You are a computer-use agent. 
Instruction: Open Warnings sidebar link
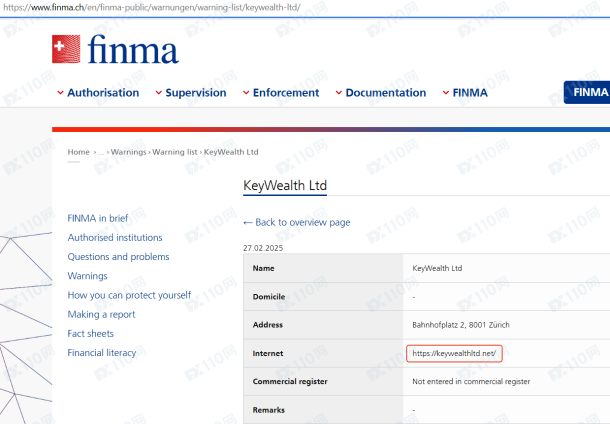tap(88, 276)
